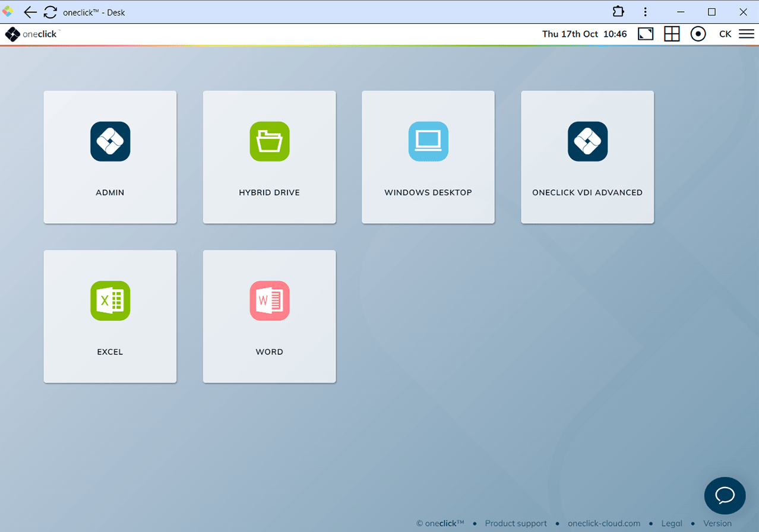Open the Word app icon
Viewport: 759px width, 532px height.
click(269, 300)
